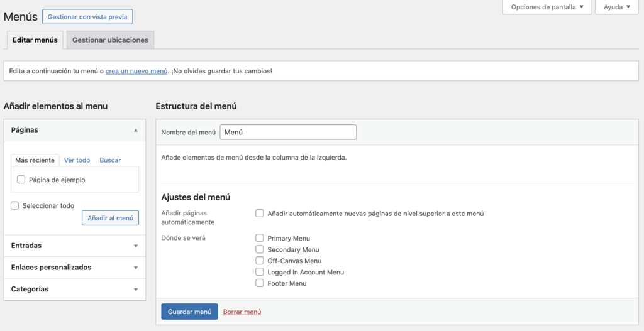Viewport: 644px width, 331px height.
Task: Check the Secondary Menu location
Action: coord(260,249)
